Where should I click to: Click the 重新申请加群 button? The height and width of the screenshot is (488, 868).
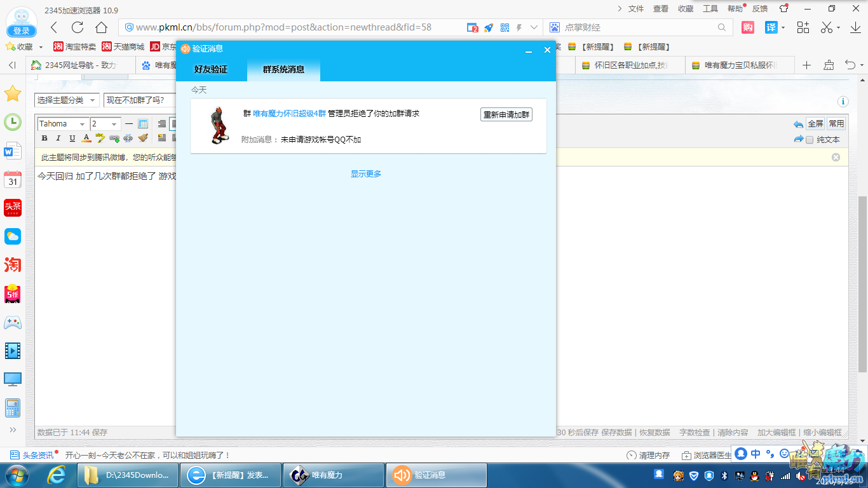coord(506,114)
